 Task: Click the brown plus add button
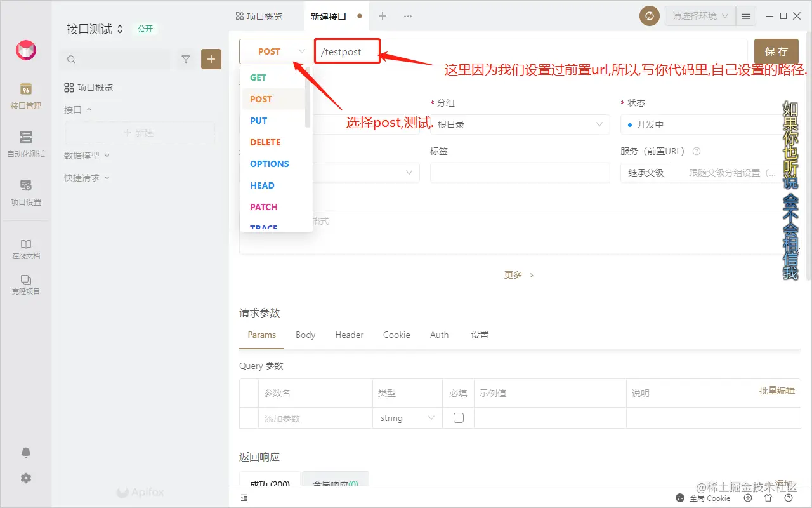pyautogui.click(x=211, y=59)
